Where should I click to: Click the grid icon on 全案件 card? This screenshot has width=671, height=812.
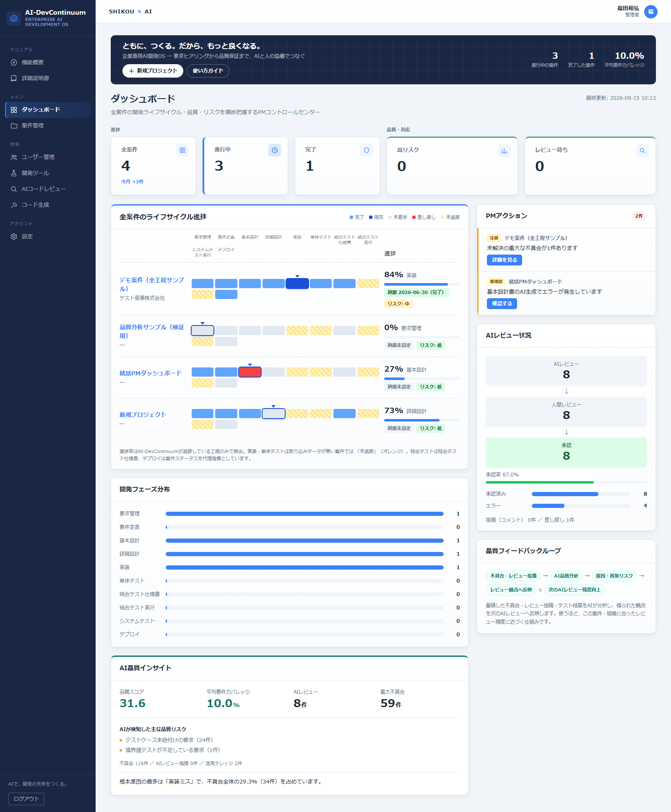[182, 150]
